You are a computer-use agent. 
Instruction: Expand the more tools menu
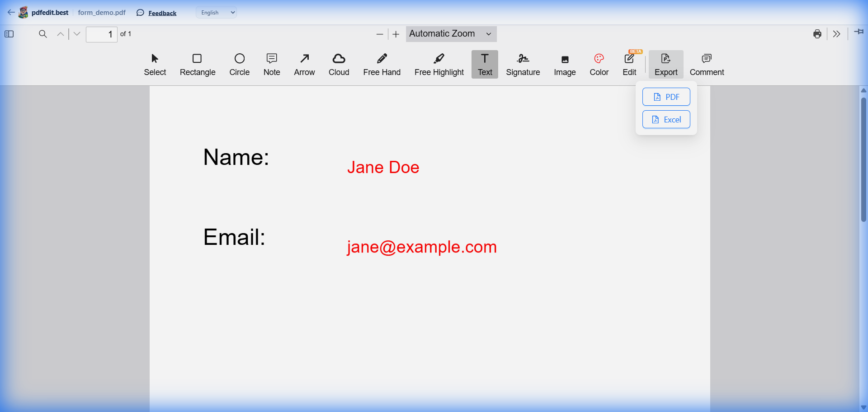coord(837,34)
